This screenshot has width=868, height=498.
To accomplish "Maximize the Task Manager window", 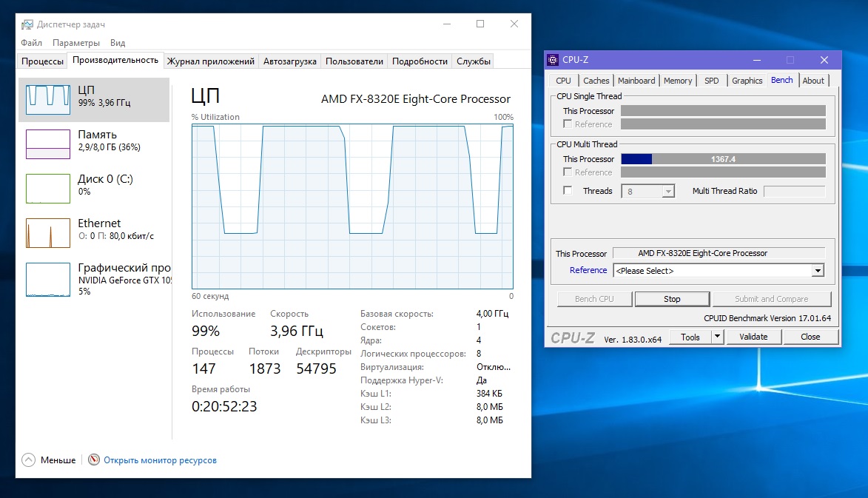I will point(480,24).
